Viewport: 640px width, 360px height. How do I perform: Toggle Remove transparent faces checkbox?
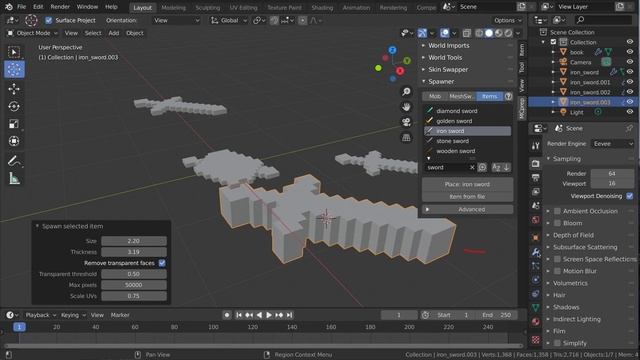tap(162, 263)
